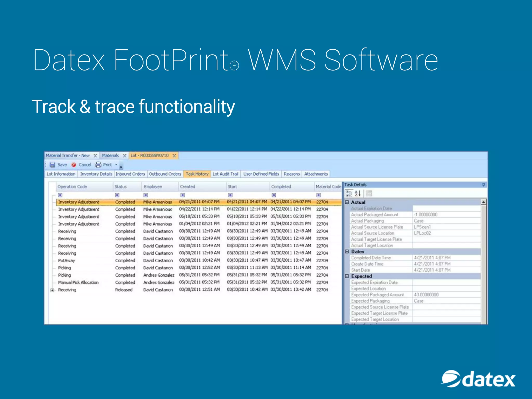The width and height of the screenshot is (532, 399).
Task: Open the Lot Information tab
Action: coord(61,174)
